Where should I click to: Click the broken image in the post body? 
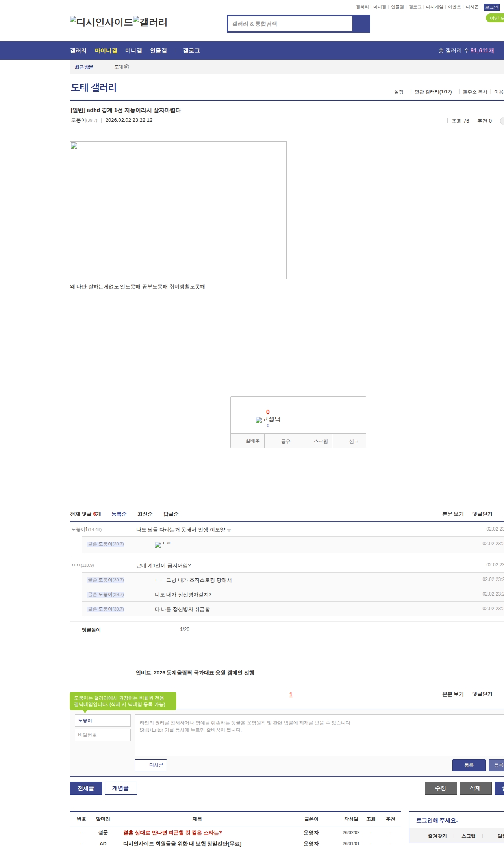coord(178,210)
